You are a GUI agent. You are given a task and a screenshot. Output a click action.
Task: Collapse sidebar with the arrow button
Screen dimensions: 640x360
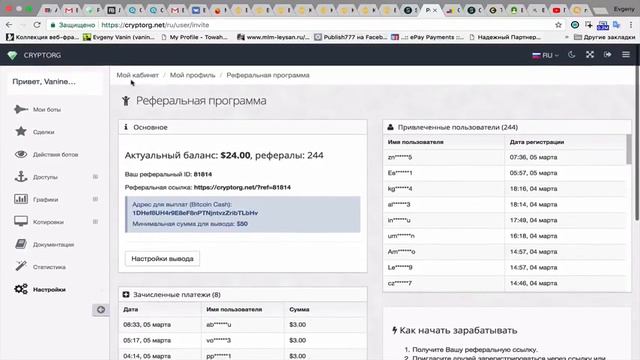[x=100, y=310]
